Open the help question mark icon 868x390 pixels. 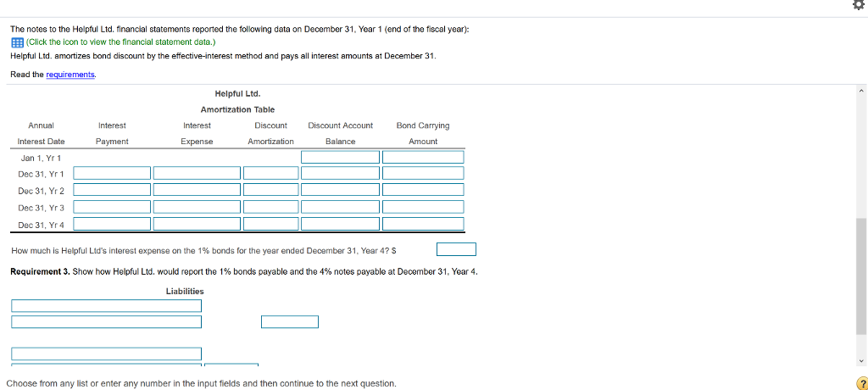(x=861, y=383)
